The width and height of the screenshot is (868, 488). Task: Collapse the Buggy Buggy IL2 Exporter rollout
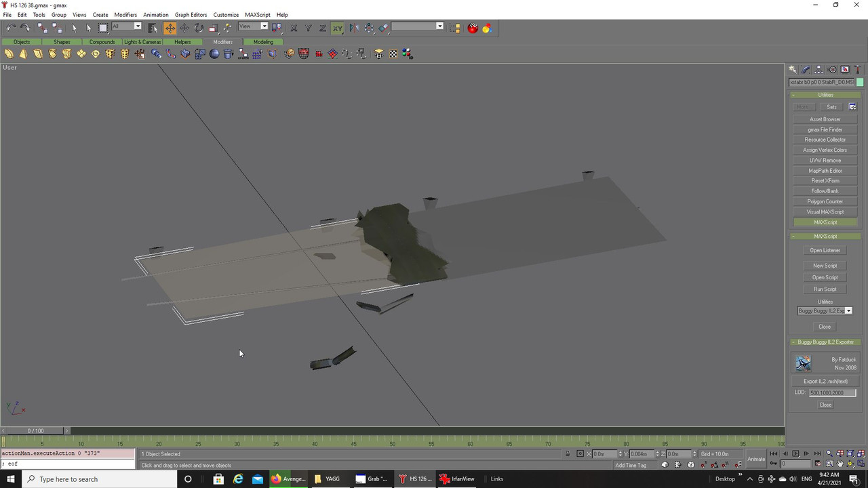[x=825, y=342]
